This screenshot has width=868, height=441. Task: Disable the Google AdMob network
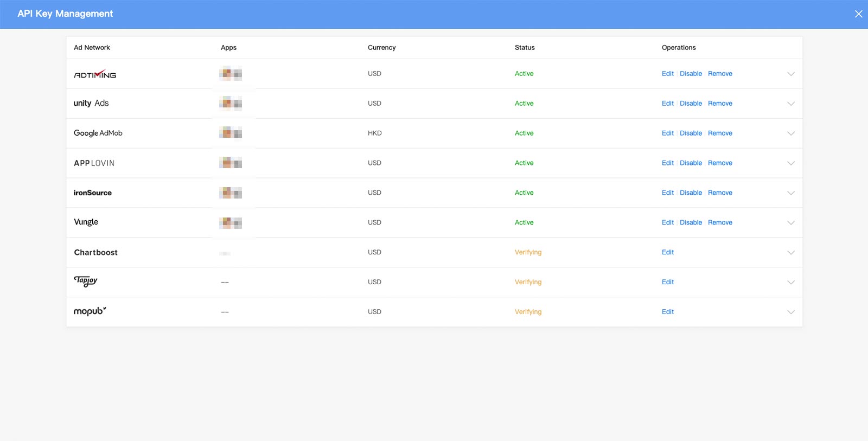691,133
